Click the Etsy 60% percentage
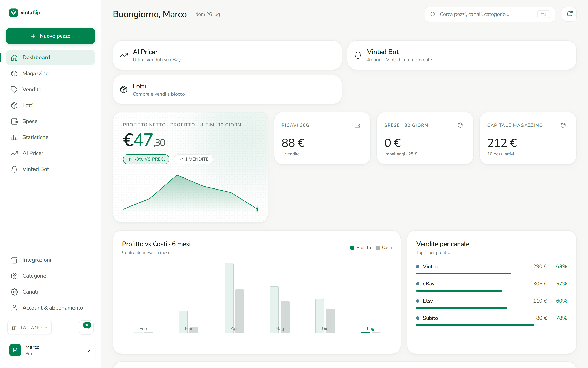The width and height of the screenshot is (588, 368). coord(561,301)
